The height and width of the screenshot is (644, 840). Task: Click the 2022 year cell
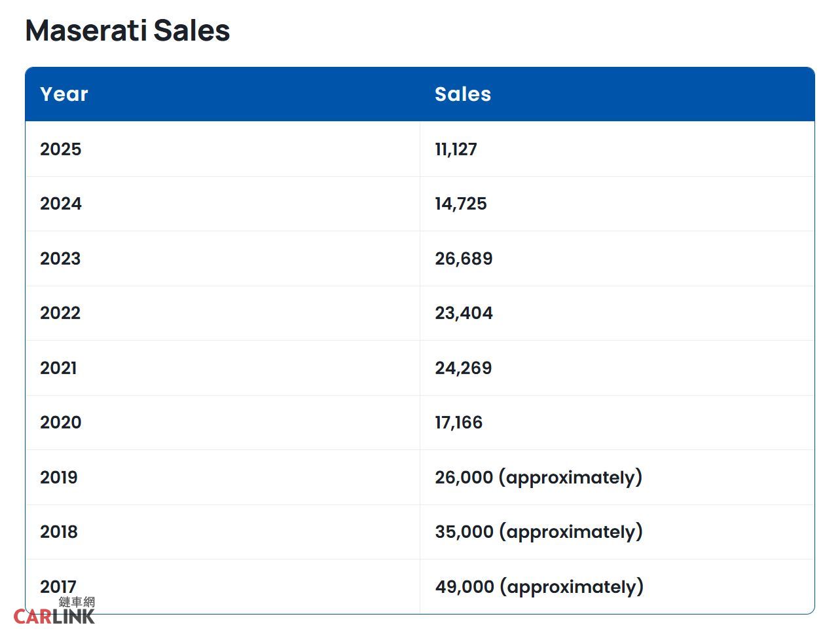tap(60, 313)
